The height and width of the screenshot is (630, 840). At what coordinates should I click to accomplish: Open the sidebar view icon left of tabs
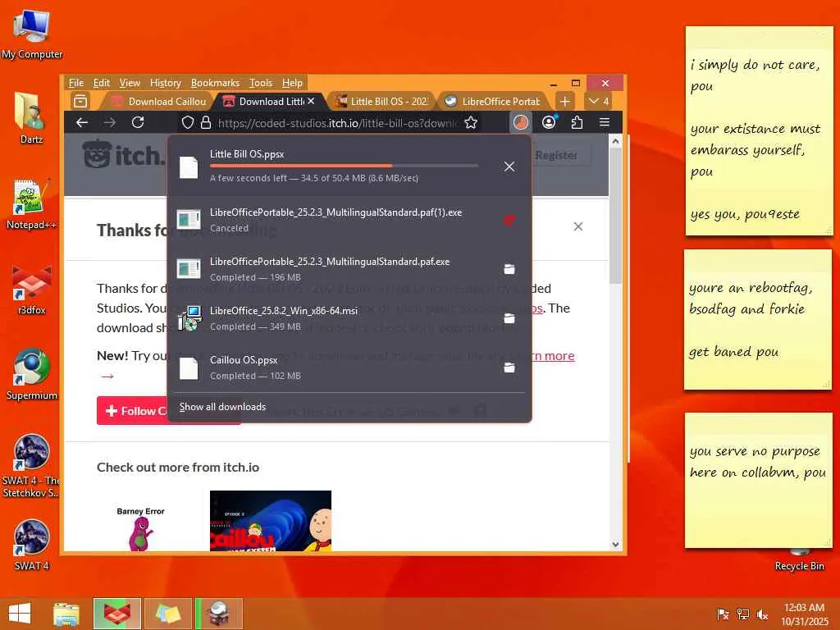pos(80,101)
